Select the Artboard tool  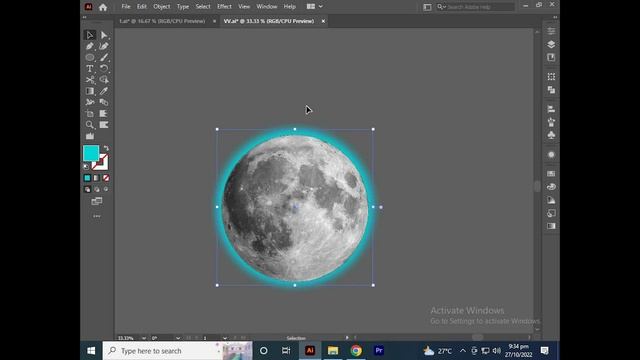pyautogui.click(x=90, y=113)
